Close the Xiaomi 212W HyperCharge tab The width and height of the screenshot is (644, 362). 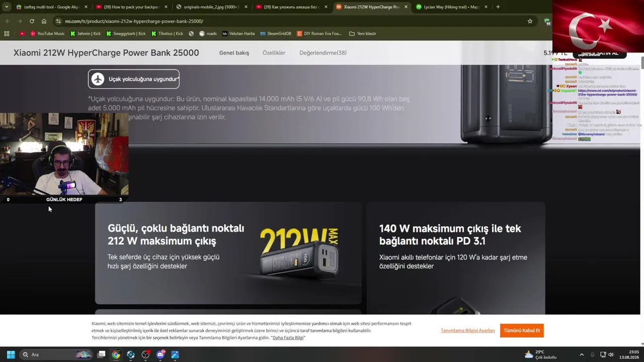406,7
